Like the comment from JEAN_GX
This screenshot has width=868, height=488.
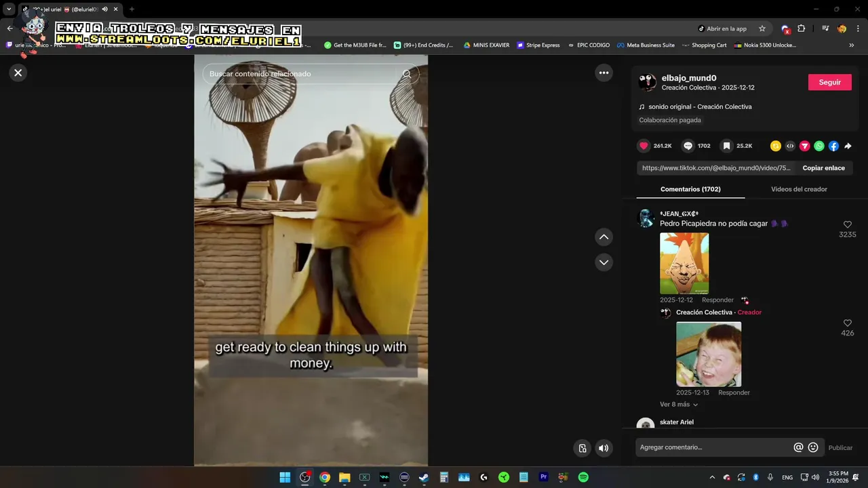(847, 224)
